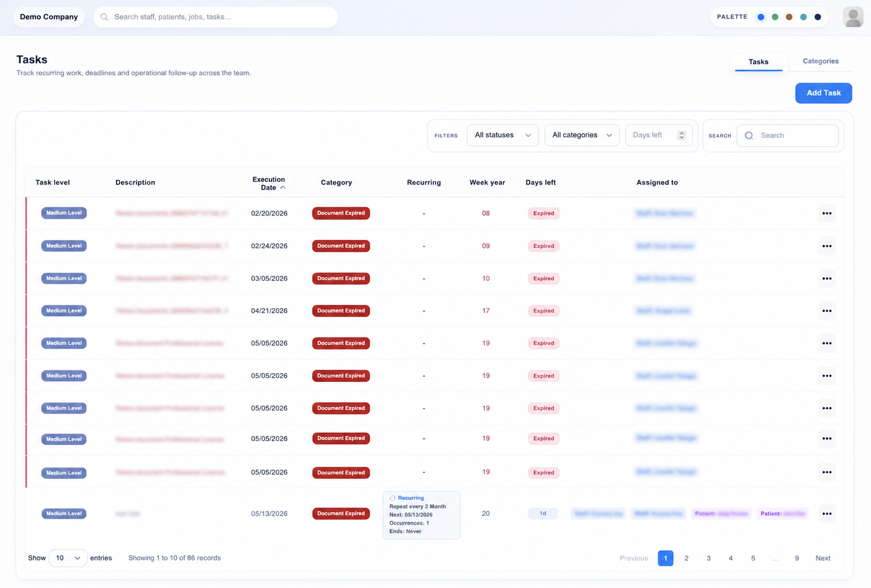Go to pagination page 2
Screen dimensions: 871x588
(686, 558)
